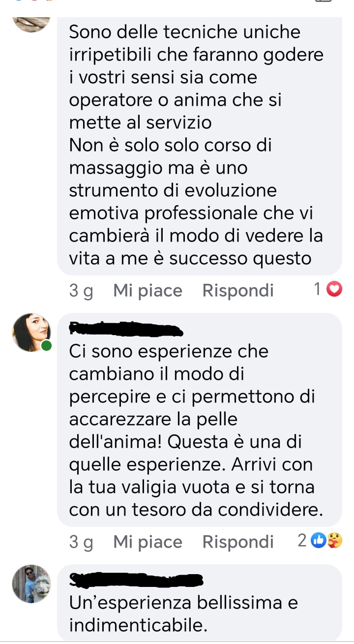Tap the green online status dot
This screenshot has width=354, height=644.
(47, 345)
